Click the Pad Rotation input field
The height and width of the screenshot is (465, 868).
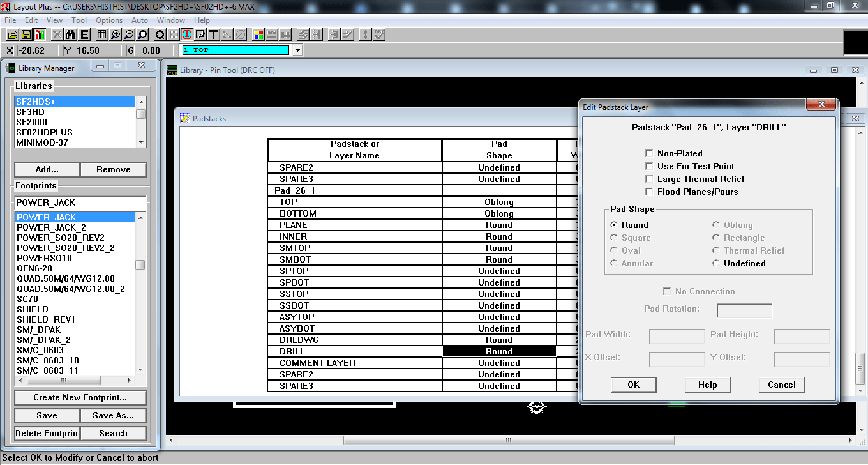point(744,310)
